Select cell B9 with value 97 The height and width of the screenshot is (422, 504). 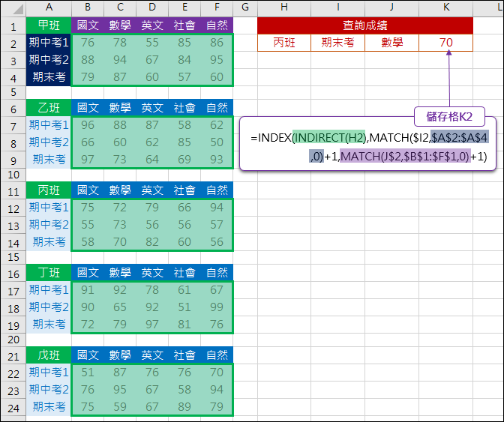(x=88, y=160)
